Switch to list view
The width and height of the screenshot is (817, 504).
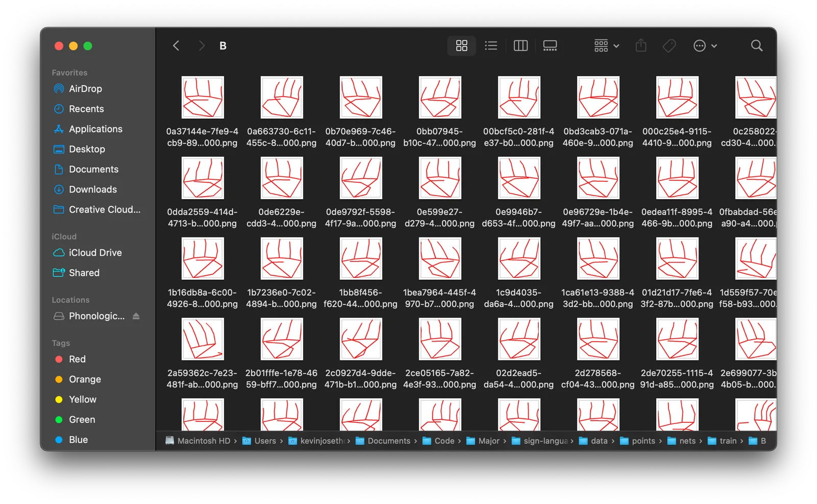[491, 46]
